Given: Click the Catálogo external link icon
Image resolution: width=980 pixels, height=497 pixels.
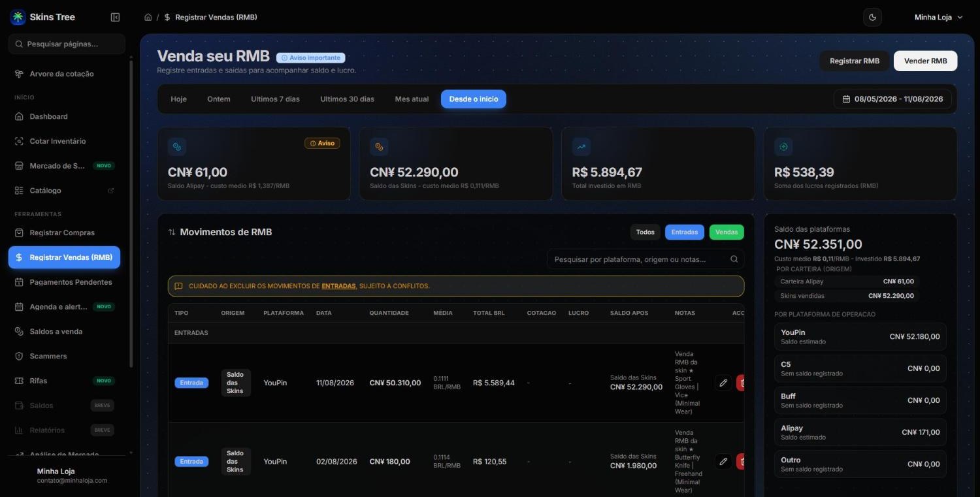Looking at the screenshot, I should (111, 191).
